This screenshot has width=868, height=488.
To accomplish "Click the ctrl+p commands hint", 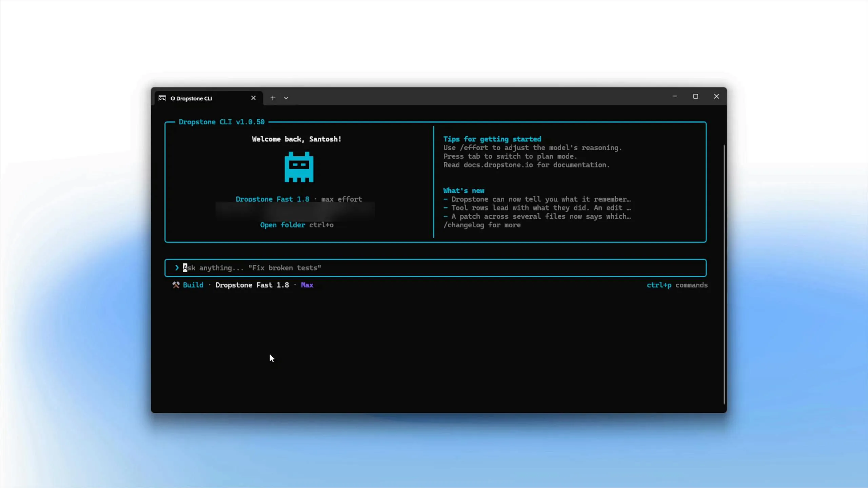I will 677,285.
